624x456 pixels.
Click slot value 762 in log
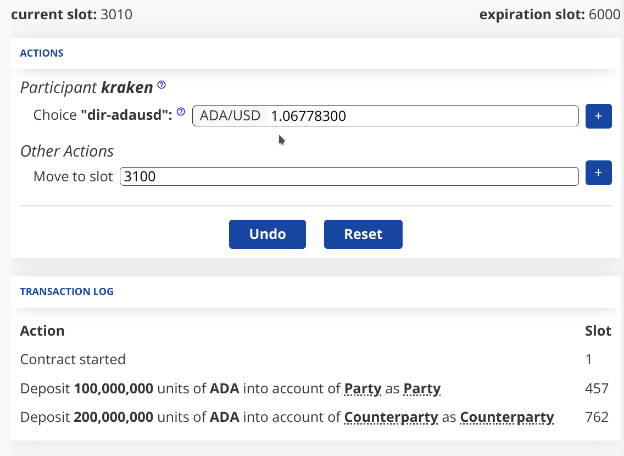(x=597, y=416)
